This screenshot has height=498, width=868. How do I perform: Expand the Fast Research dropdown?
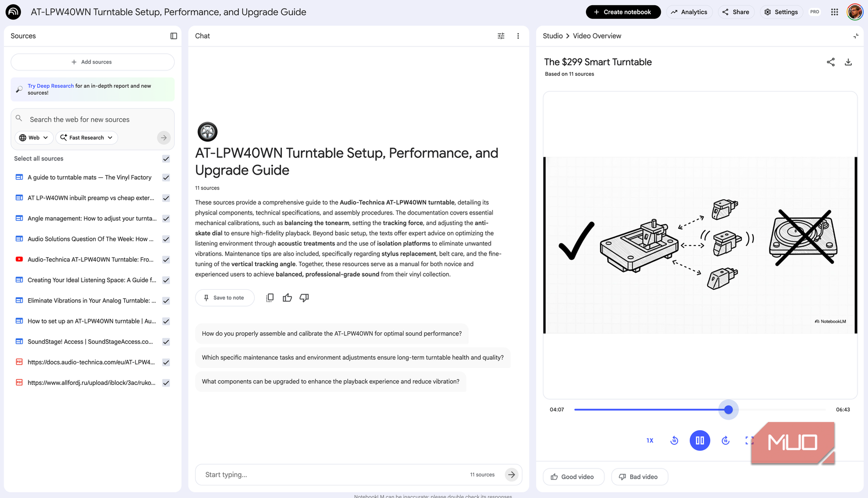tap(86, 138)
